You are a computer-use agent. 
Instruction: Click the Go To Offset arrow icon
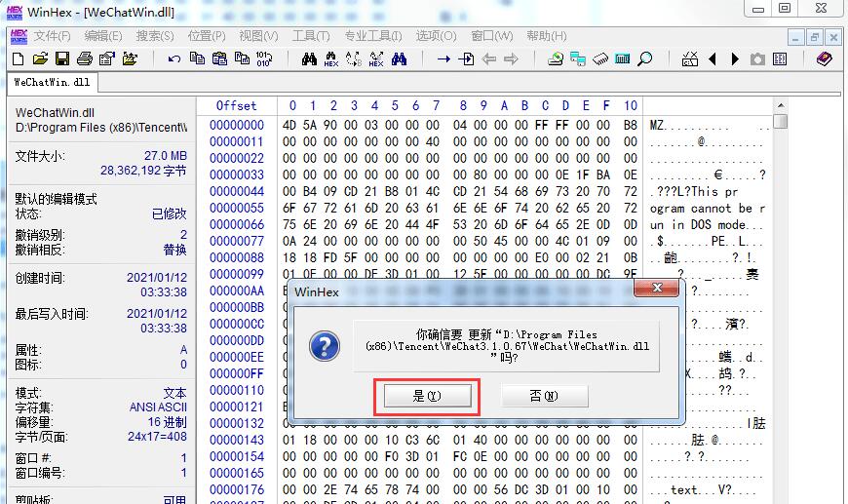click(x=443, y=59)
